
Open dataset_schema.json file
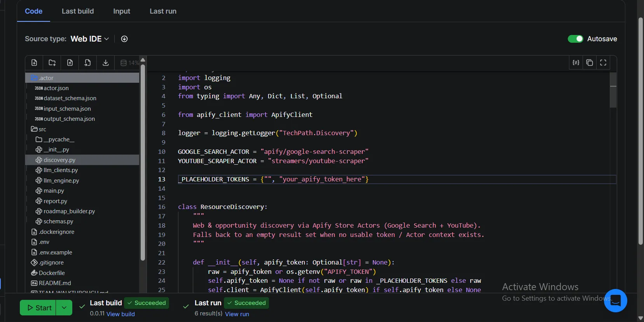click(x=82, y=98)
